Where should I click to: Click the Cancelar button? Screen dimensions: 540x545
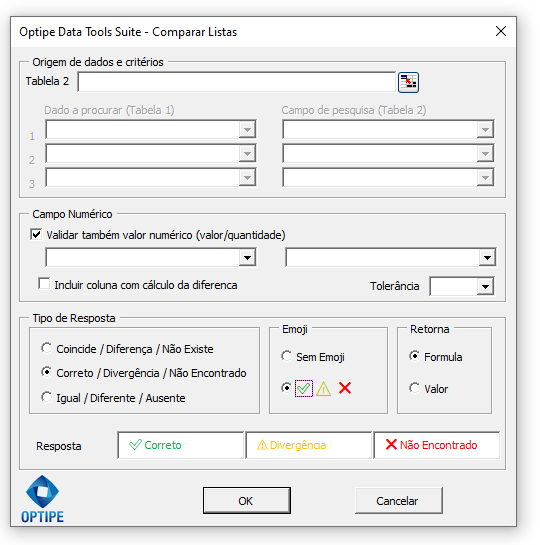pyautogui.click(x=399, y=501)
